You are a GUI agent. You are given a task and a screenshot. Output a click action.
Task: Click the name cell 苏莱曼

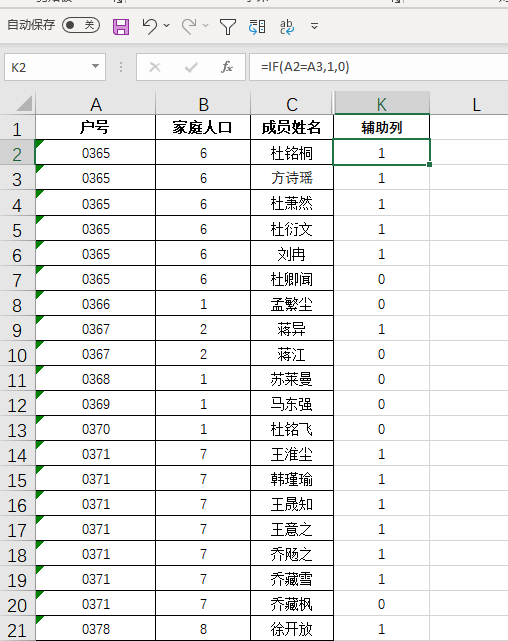(292, 379)
